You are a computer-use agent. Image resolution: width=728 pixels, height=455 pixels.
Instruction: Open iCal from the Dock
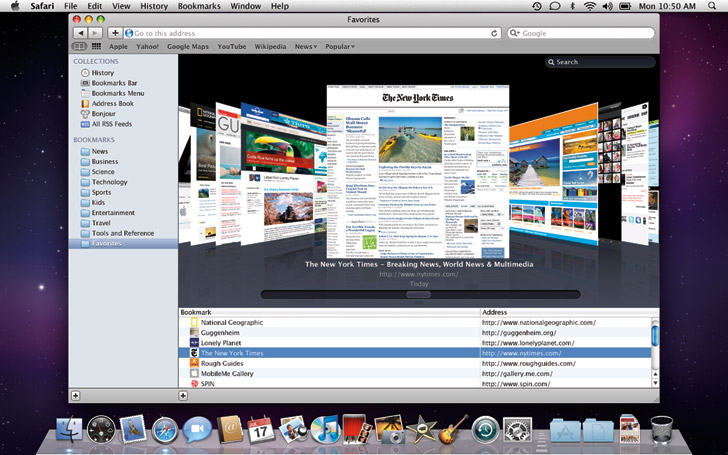pyautogui.click(x=261, y=430)
